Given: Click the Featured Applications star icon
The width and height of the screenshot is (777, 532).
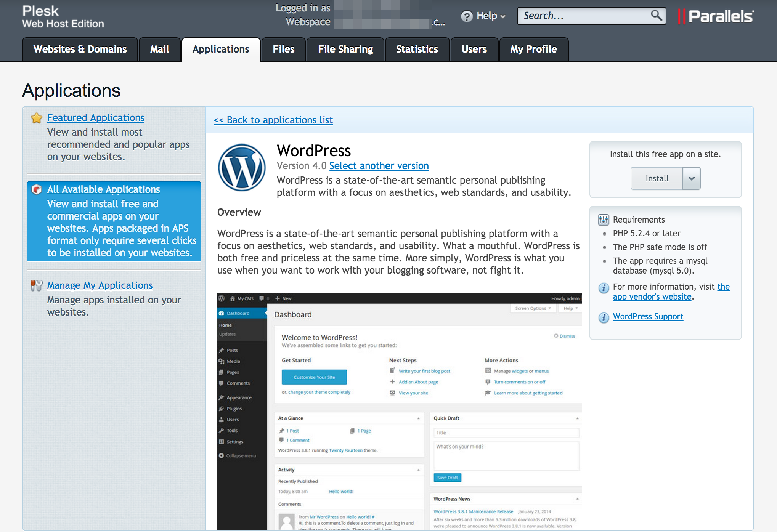Looking at the screenshot, I should tap(37, 118).
